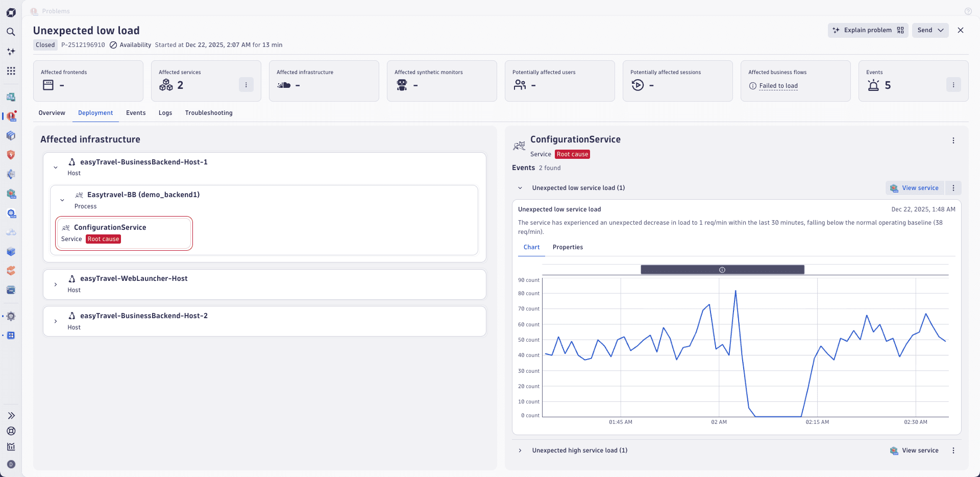980x477 pixels.
Task: Open the Send dropdown
Action: [x=930, y=30]
